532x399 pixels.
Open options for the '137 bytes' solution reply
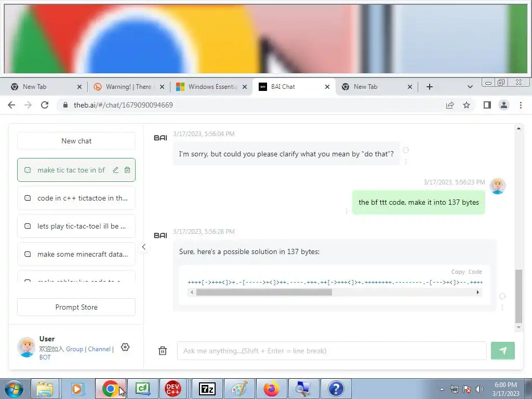click(502, 308)
